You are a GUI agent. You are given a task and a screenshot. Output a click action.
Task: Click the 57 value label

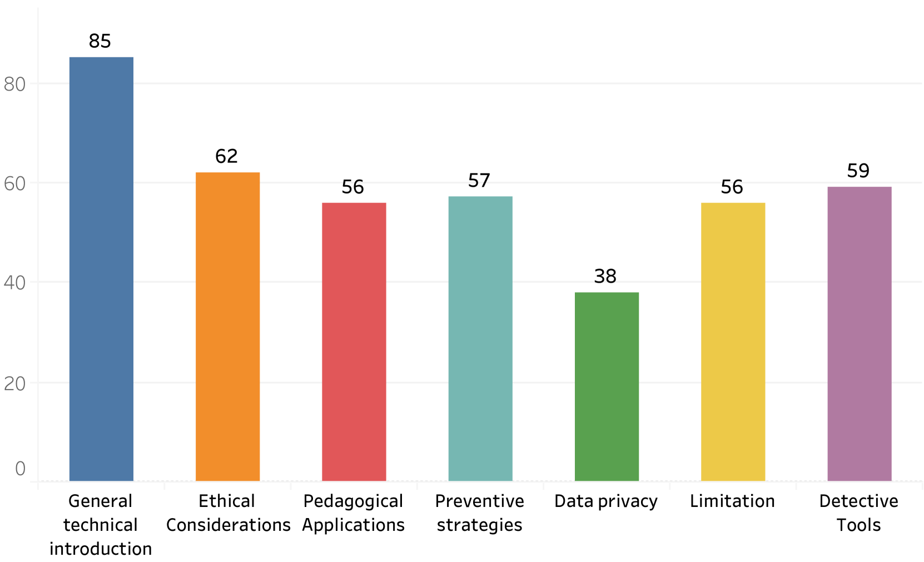point(479,181)
